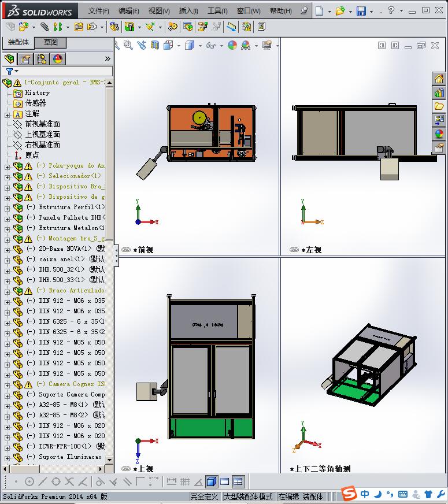Expand the hidden manager tabs chevron
This screenshot has height=504, width=448.
[x=108, y=58]
